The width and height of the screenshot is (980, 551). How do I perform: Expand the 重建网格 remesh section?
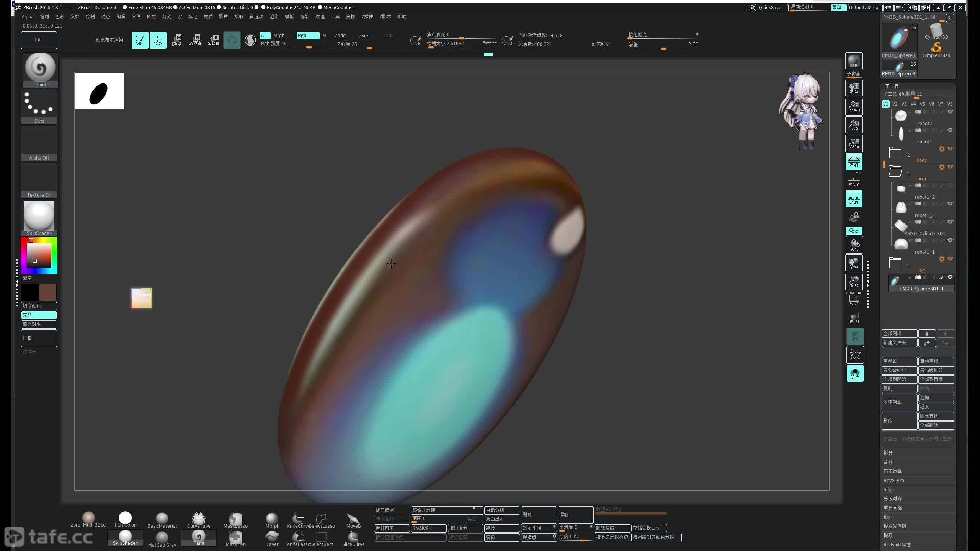pyautogui.click(x=892, y=508)
